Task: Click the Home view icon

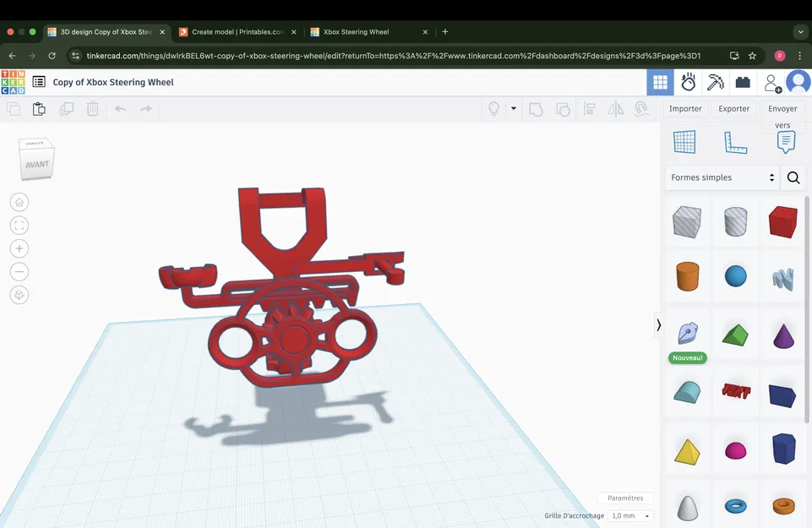Action: coord(17,201)
